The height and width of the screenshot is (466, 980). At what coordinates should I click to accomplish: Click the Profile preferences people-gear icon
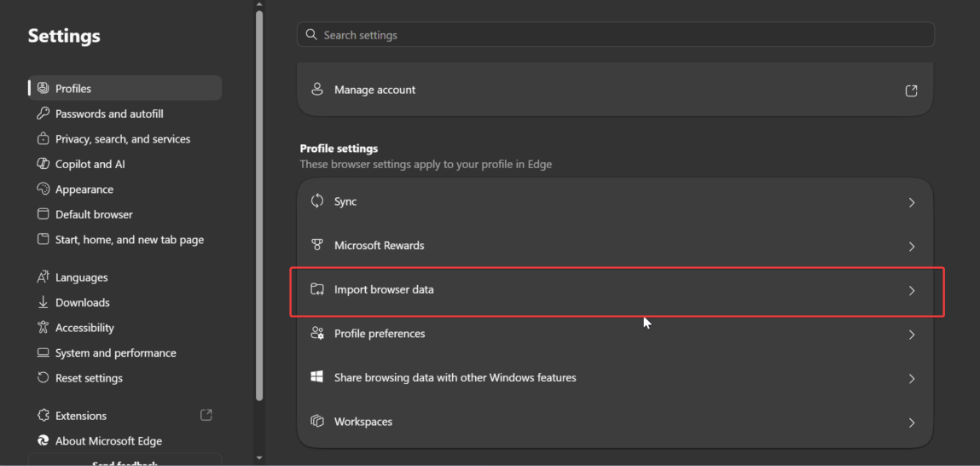(317, 333)
